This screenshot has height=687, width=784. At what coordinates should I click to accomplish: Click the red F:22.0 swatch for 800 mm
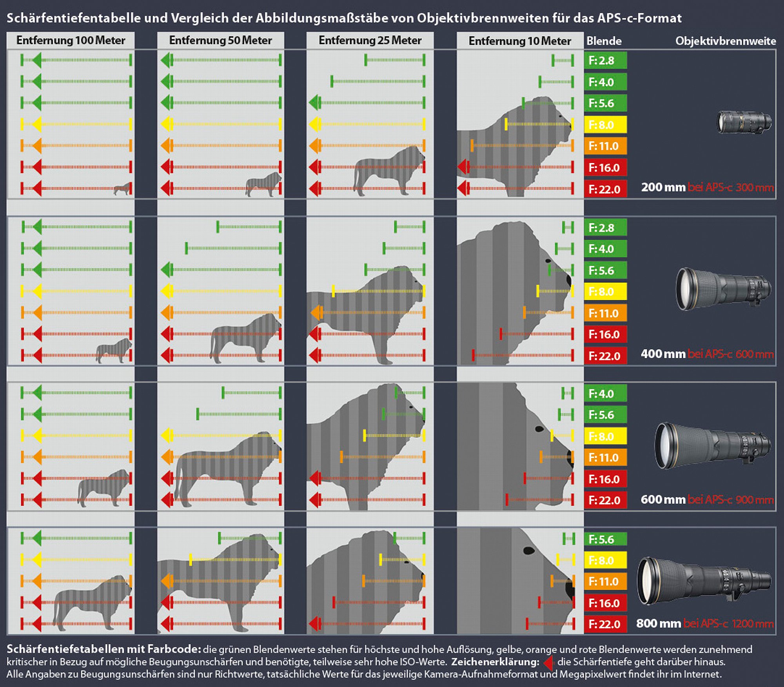pos(605,624)
